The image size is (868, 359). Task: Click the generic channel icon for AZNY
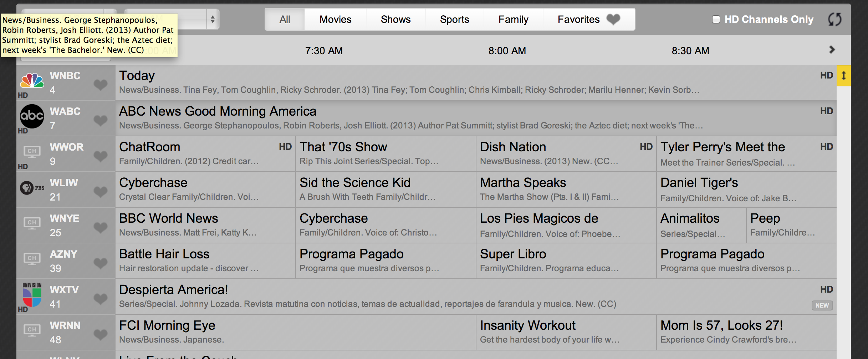click(32, 259)
